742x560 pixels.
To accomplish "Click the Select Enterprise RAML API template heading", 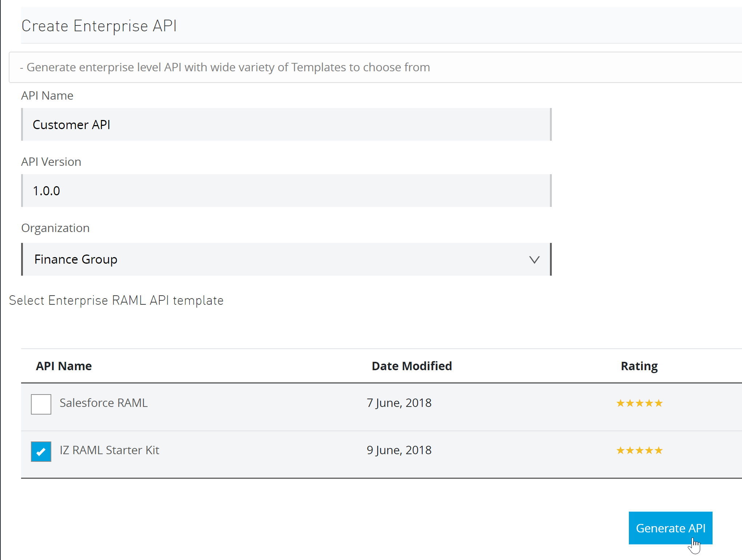I will pos(116,301).
